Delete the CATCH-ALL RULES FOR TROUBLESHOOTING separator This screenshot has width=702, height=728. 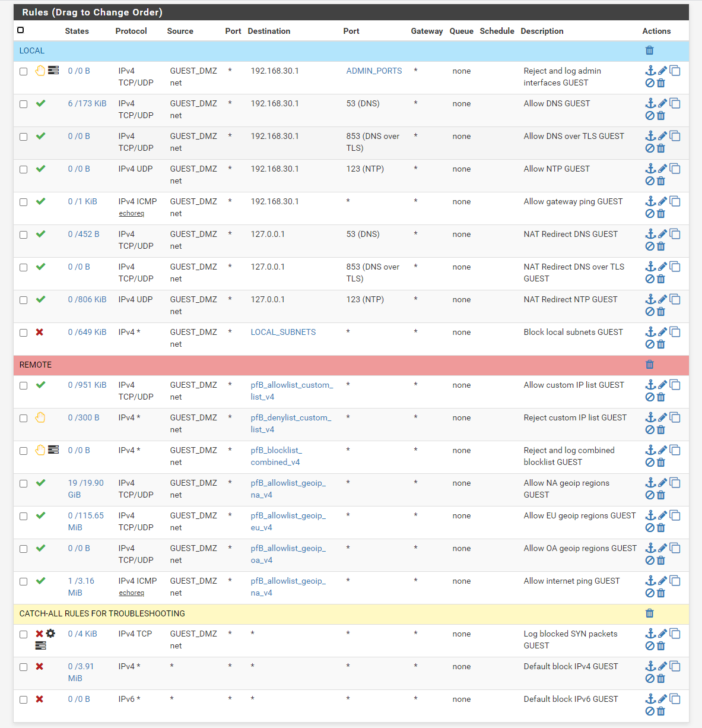(x=650, y=613)
